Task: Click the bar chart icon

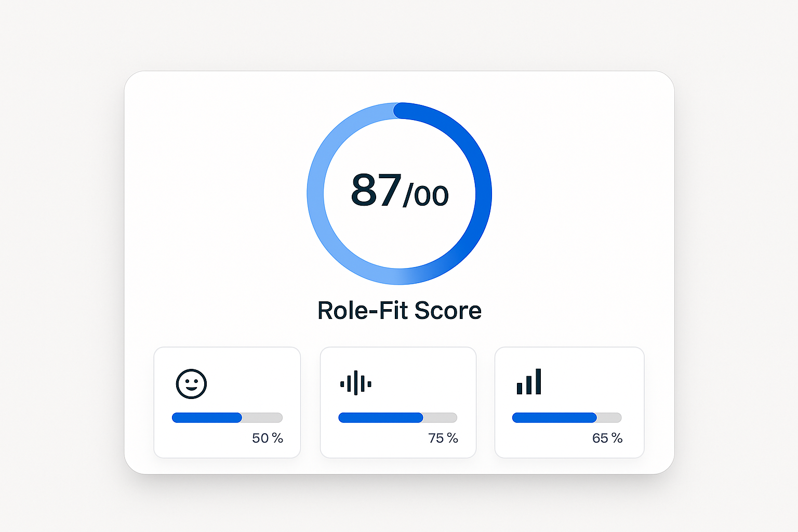Action: (529, 382)
